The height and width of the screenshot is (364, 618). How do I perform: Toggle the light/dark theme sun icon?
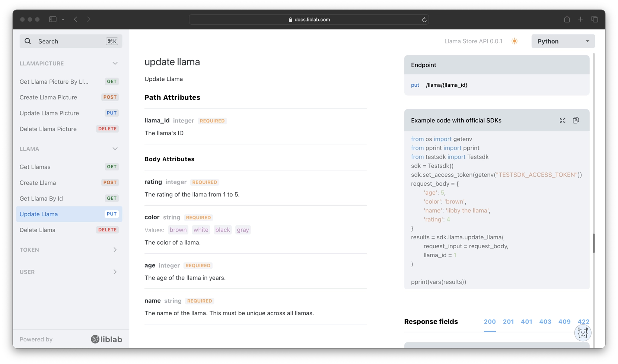pyautogui.click(x=515, y=41)
